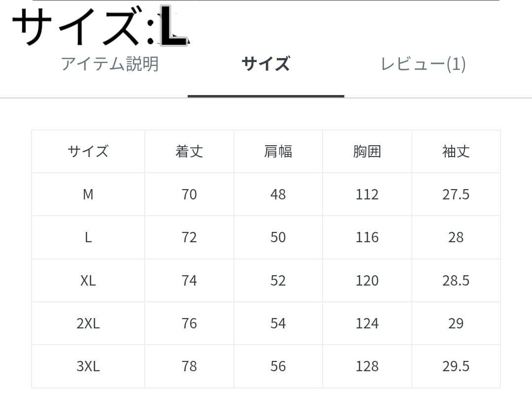The height and width of the screenshot is (418, 532).
Task: Select the L size row label in the table
Action: [x=88, y=237]
